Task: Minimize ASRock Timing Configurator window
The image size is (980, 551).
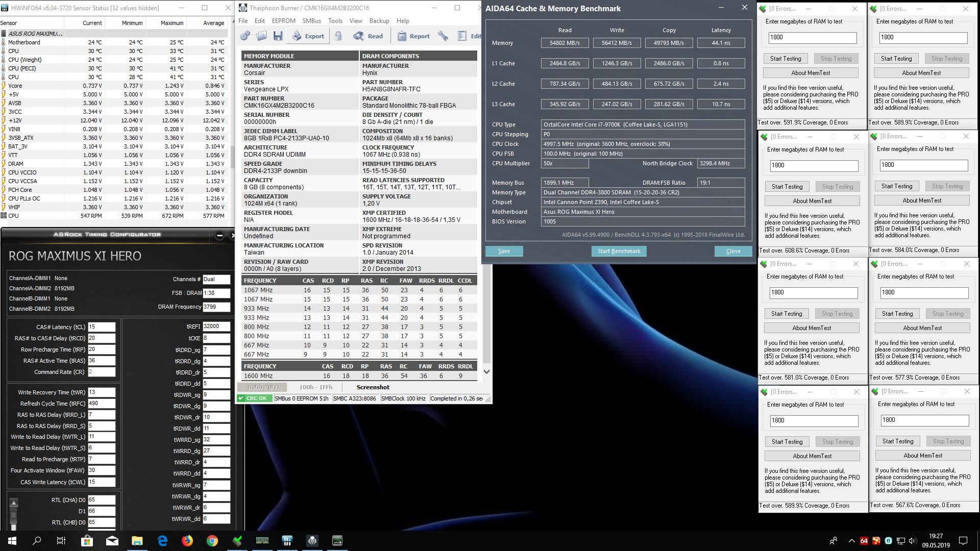Action: pos(219,235)
